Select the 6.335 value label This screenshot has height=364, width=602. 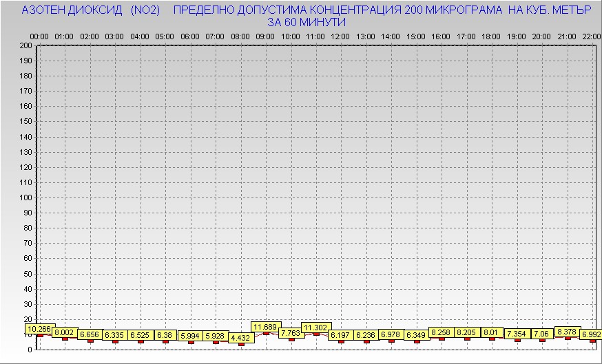point(115,335)
